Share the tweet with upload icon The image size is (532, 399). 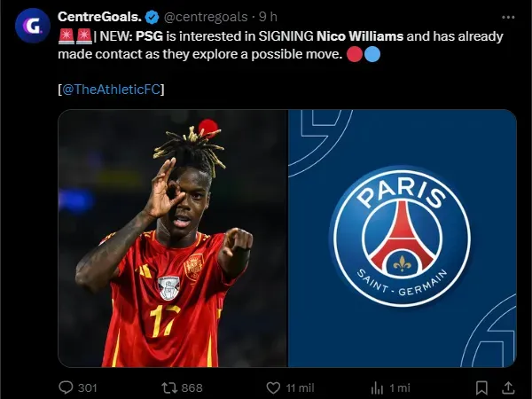[508, 387]
